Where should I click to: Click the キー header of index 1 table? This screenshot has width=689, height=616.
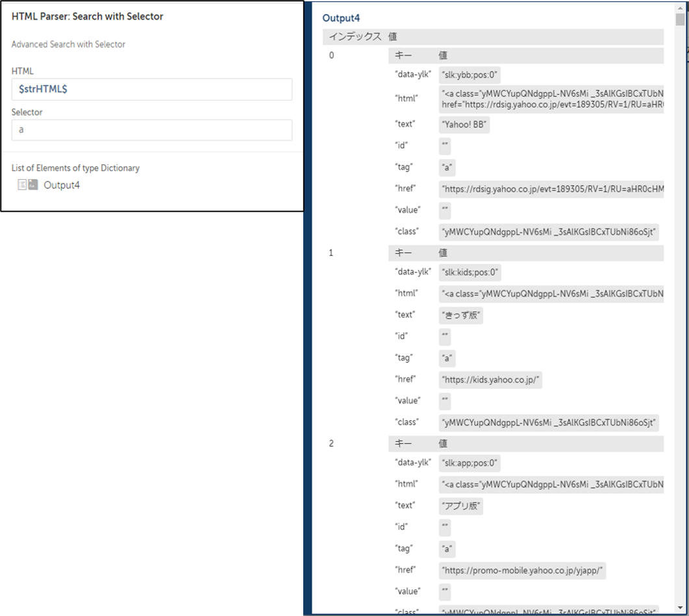(403, 253)
